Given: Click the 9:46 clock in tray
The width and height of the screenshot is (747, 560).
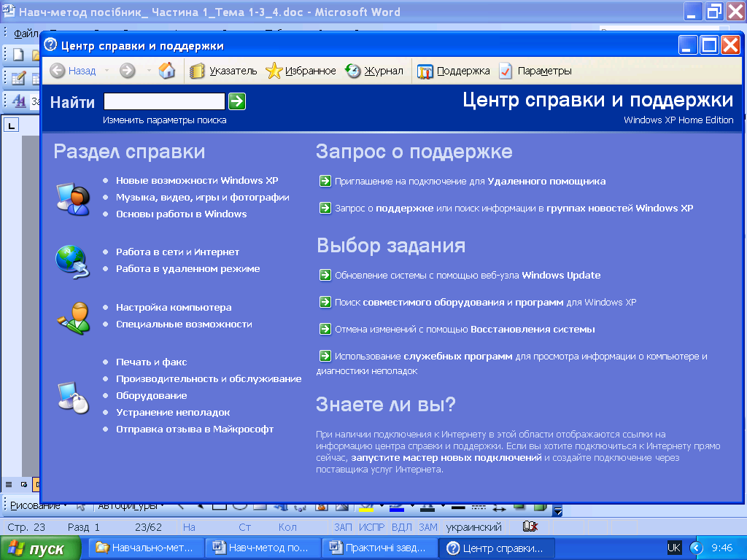Looking at the screenshot, I should [x=721, y=548].
